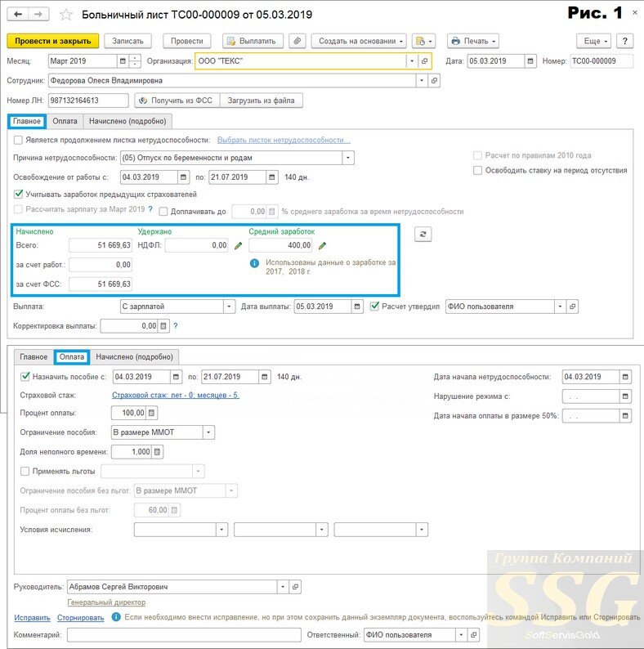Expand the Расчет утвердил user dropdown
This screenshot has width=644, height=649.
tap(560, 307)
